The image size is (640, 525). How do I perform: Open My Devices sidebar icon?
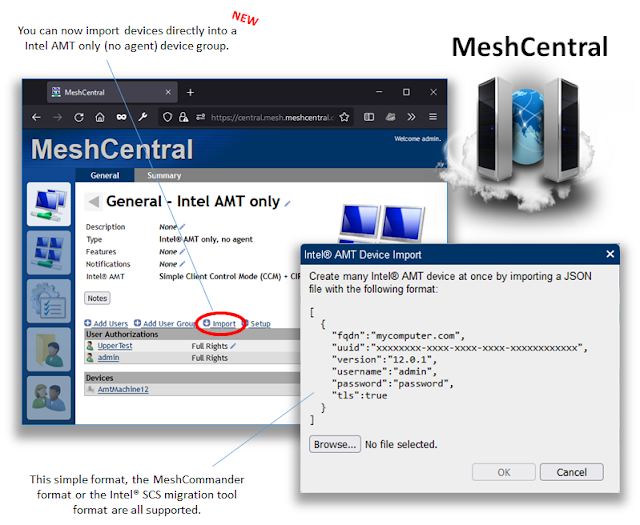49,204
